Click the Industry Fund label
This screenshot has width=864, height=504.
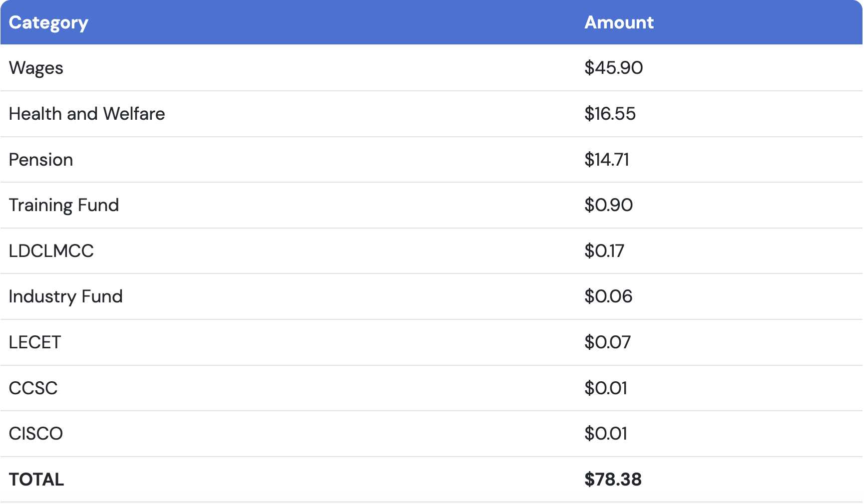65,297
